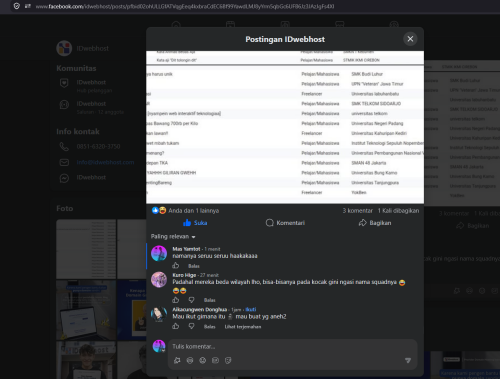Click the Hub pelanggan community shield icon

pyautogui.click(x=64, y=83)
